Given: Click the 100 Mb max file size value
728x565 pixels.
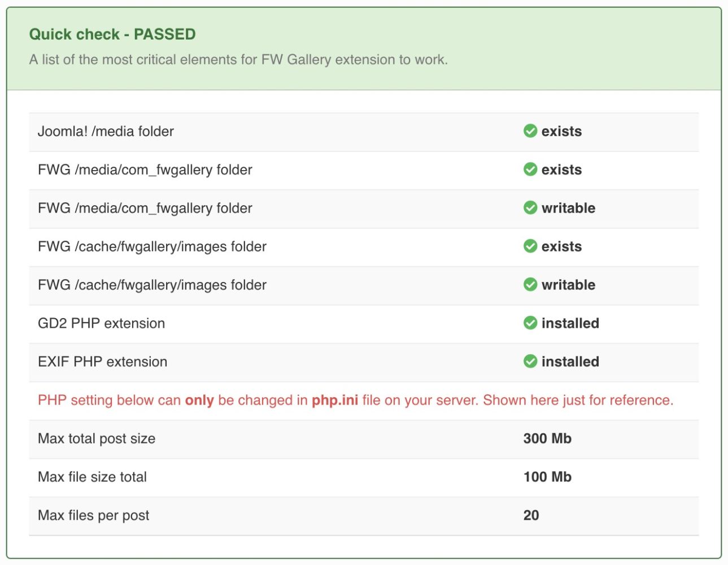Looking at the screenshot, I should (547, 477).
